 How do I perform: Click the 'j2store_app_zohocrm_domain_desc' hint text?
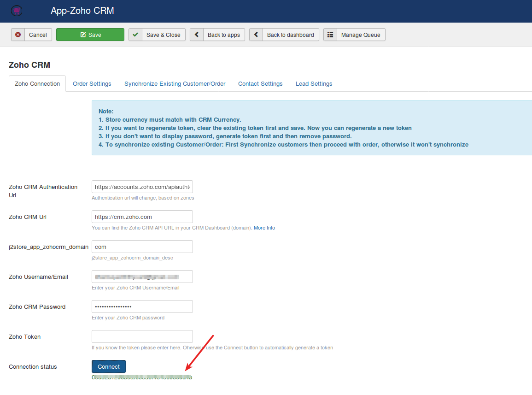point(132,258)
